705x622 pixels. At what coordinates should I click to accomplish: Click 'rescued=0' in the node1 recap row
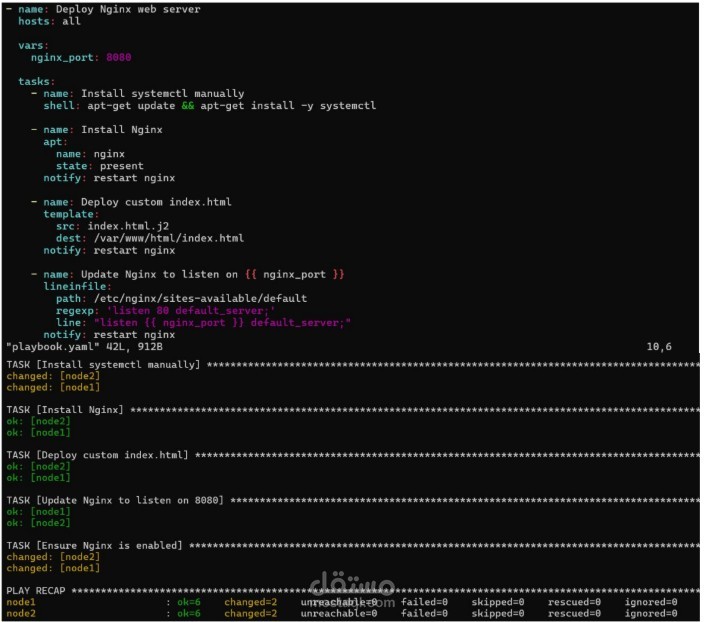pos(574,602)
